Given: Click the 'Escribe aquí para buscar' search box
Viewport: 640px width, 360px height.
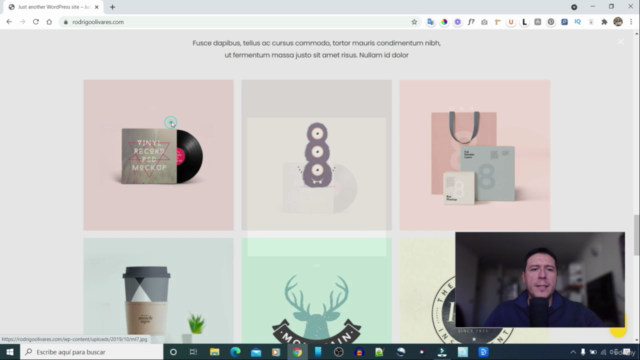Looking at the screenshot, I should 91,352.
